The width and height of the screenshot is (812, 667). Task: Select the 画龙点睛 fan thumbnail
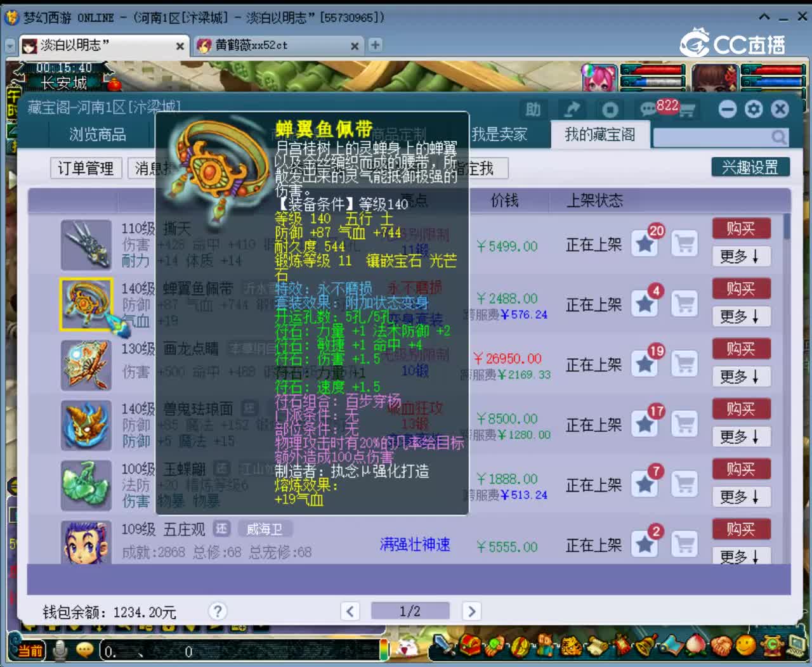coord(86,365)
